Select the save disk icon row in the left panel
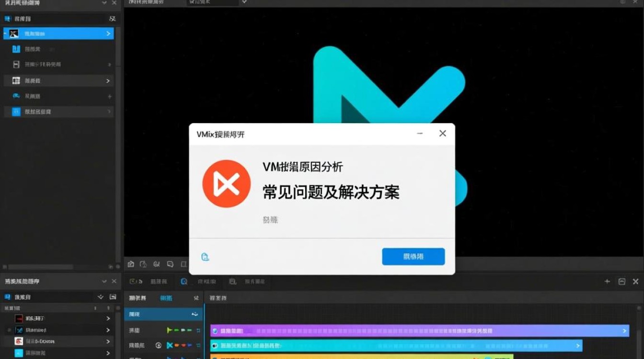Viewport: 644px width, 359px height. coord(57,64)
